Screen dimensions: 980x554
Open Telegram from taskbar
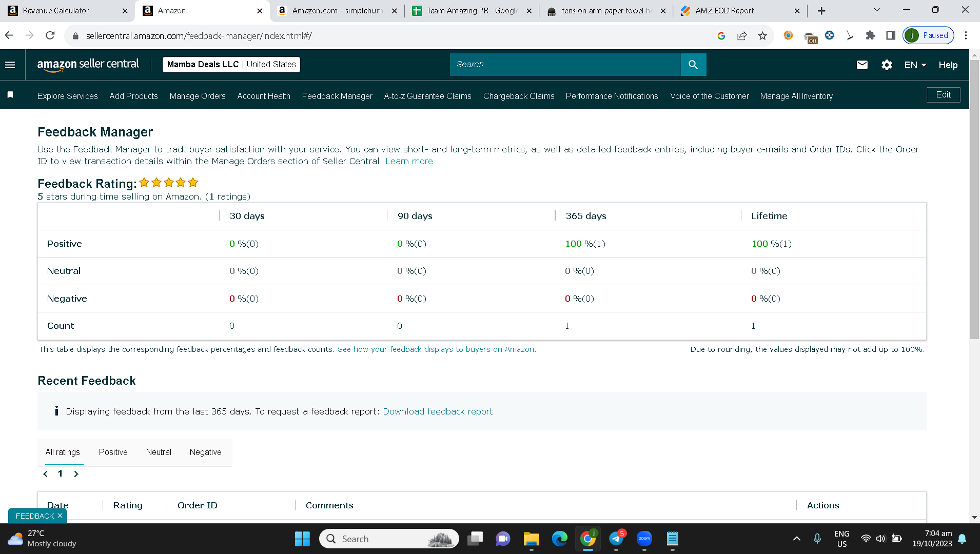tap(616, 539)
